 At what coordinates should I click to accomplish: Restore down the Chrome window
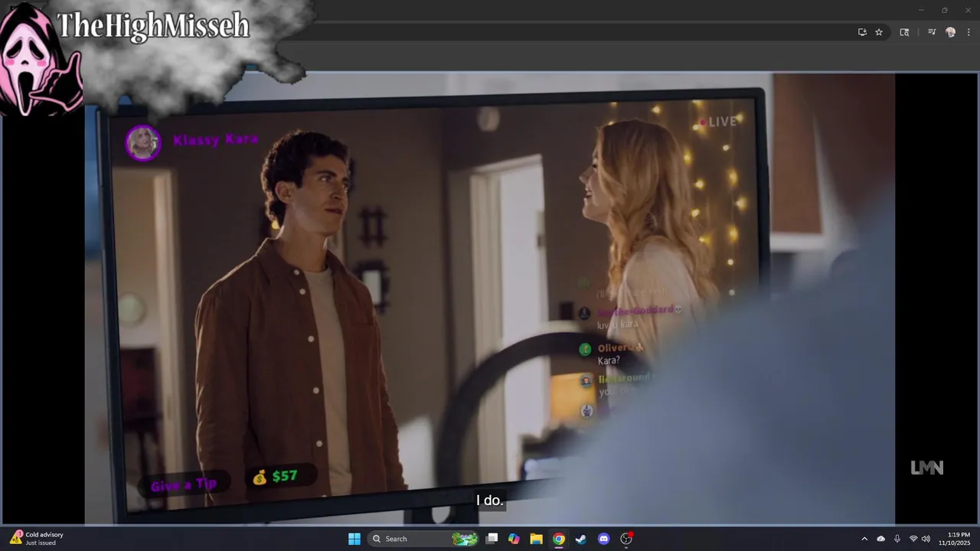click(x=944, y=10)
